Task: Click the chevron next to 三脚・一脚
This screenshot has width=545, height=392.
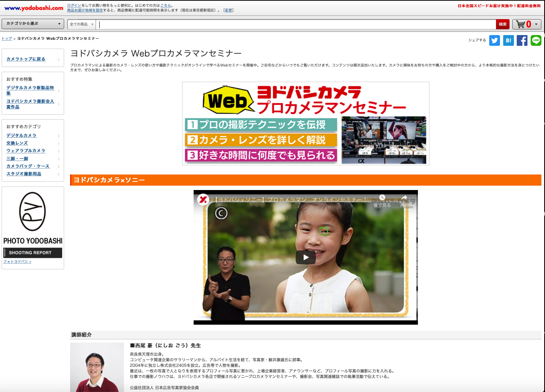Action: point(59,159)
